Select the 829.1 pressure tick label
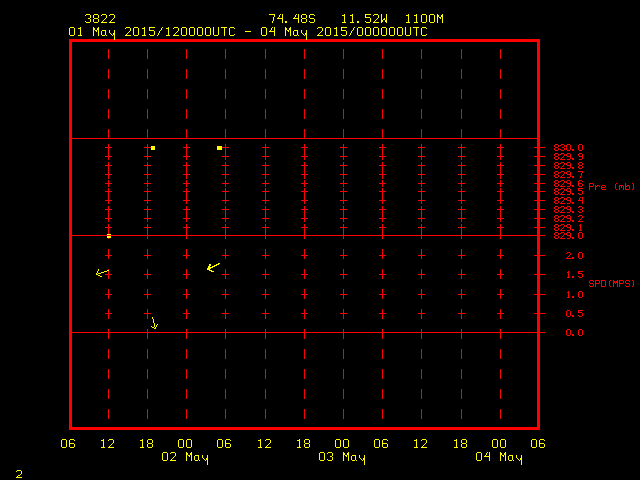Viewport: 640px width, 480px height. (568, 227)
